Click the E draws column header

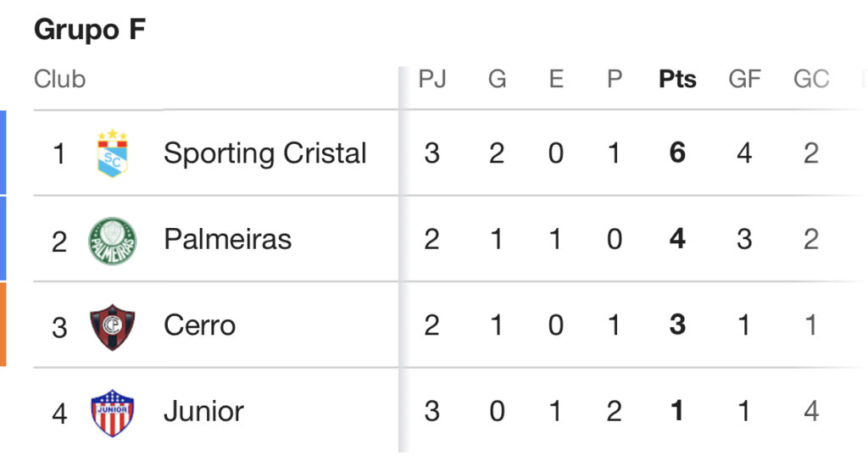556,79
